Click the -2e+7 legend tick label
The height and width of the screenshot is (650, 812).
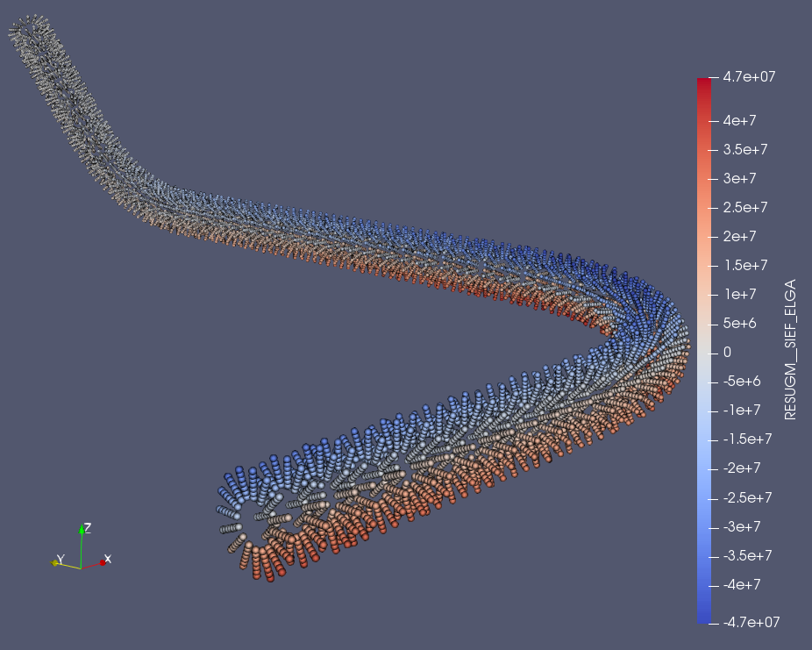tap(744, 468)
